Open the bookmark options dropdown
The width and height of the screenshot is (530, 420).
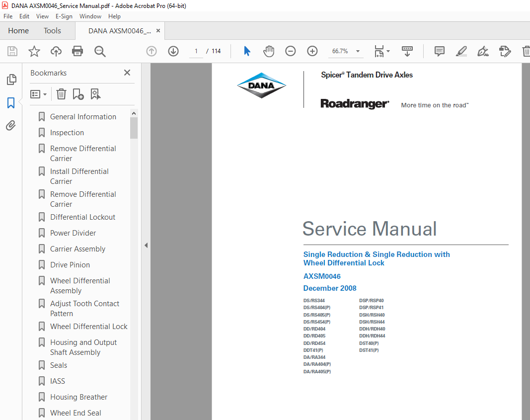[x=38, y=94]
